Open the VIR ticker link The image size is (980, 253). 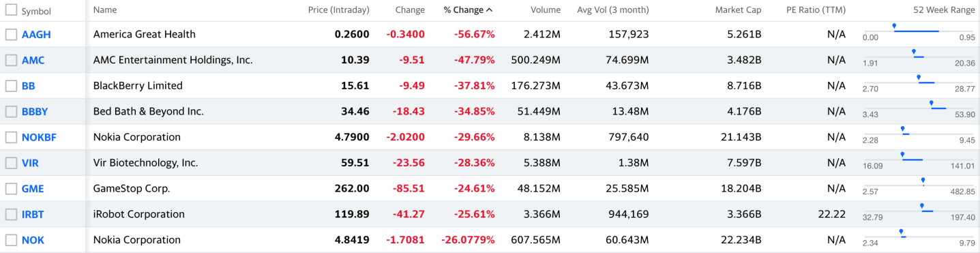coord(30,163)
